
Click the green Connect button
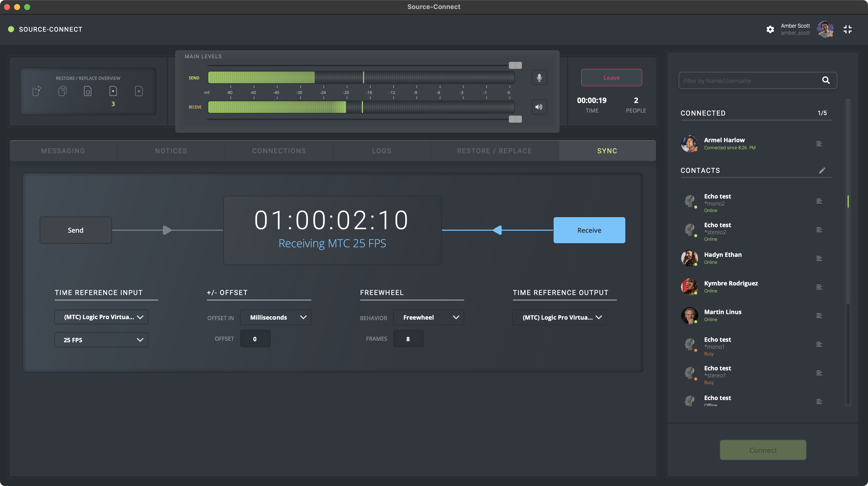763,450
